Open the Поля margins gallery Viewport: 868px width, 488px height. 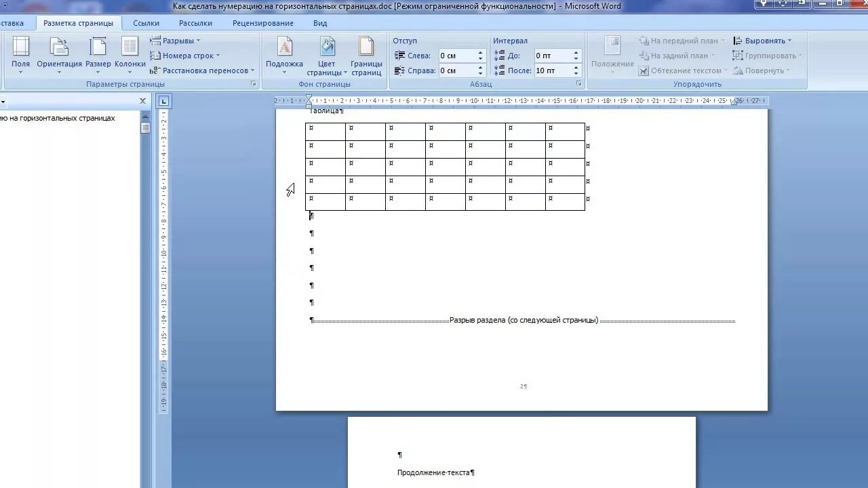pyautogui.click(x=21, y=56)
